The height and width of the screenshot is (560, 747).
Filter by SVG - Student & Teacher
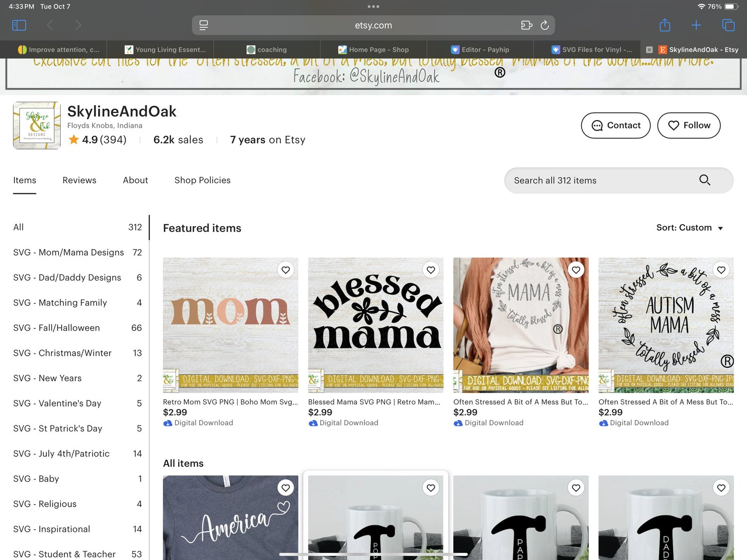[78, 554]
